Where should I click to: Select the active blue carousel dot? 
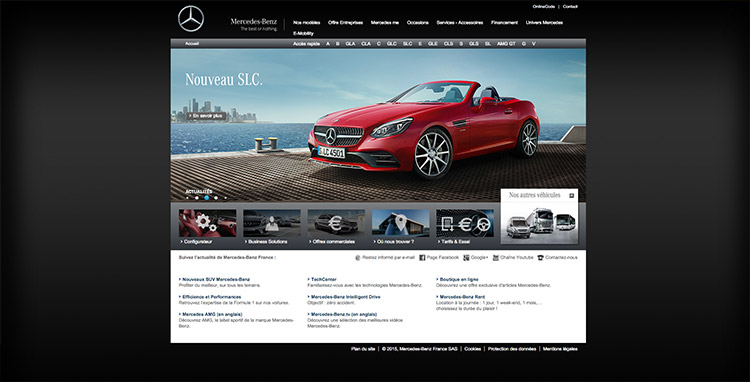coord(207,197)
